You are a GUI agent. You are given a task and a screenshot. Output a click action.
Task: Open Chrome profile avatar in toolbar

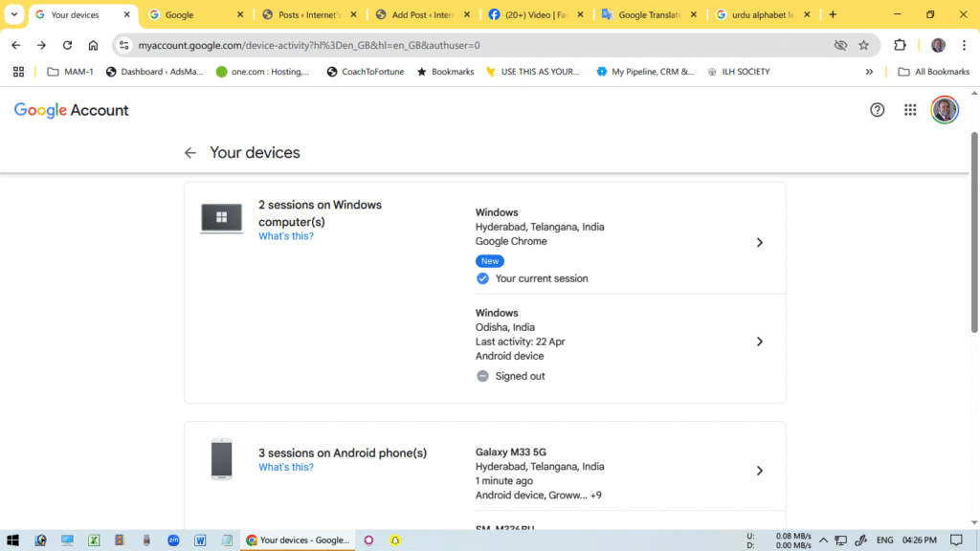tap(938, 45)
